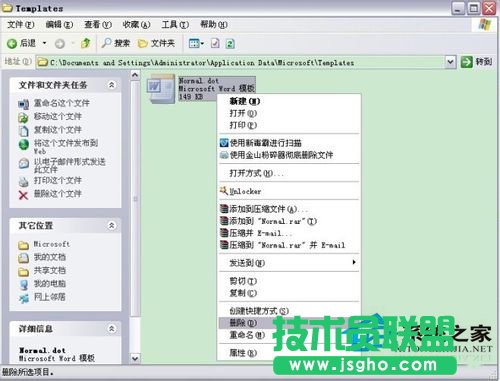Image resolution: width=500 pixels, height=381 pixels.
Task: Open the Views icon in toolbar
Action: (x=194, y=43)
